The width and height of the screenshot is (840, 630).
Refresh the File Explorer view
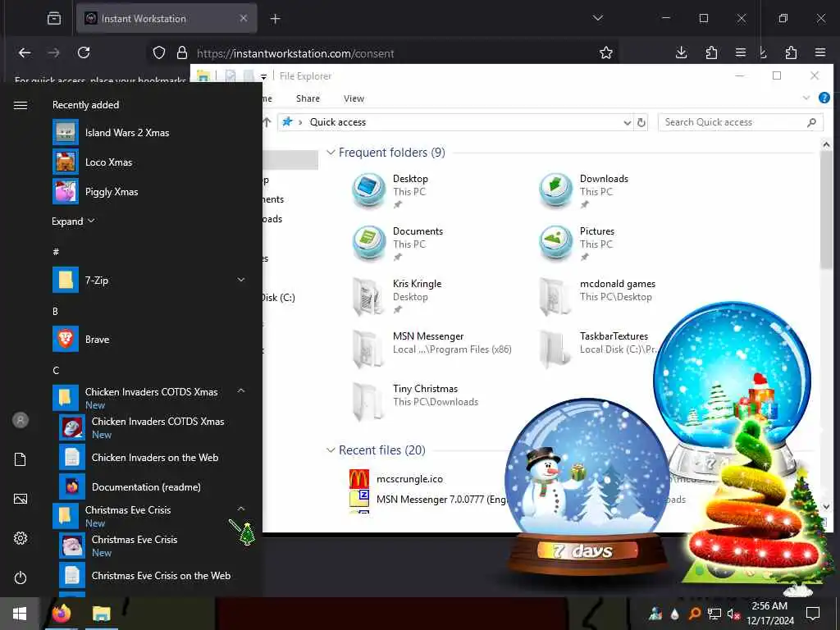[641, 123]
